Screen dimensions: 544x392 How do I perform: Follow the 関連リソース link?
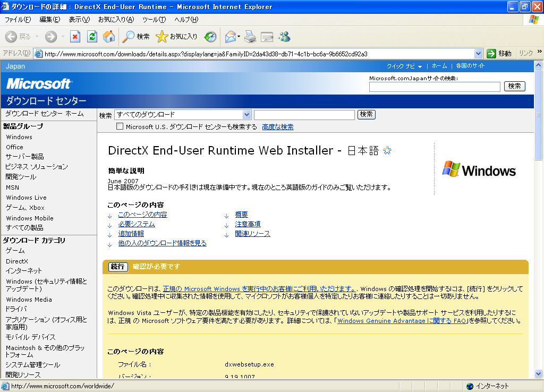click(x=252, y=234)
